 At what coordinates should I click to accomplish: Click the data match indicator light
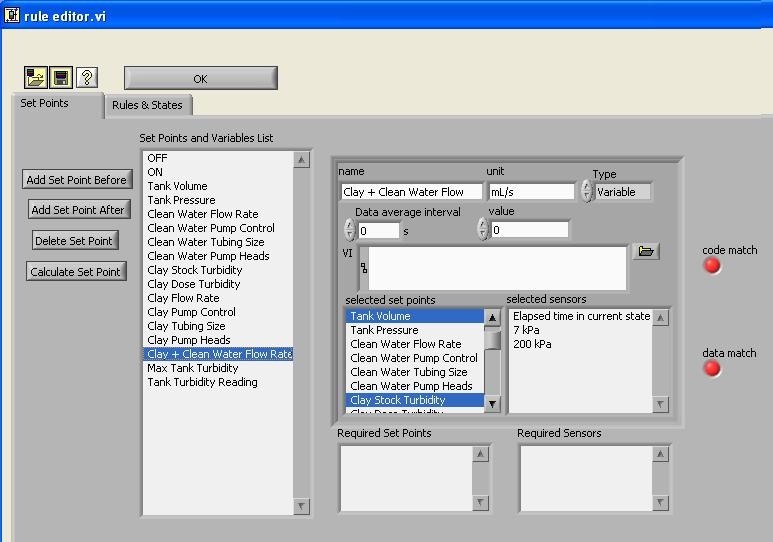click(x=712, y=368)
